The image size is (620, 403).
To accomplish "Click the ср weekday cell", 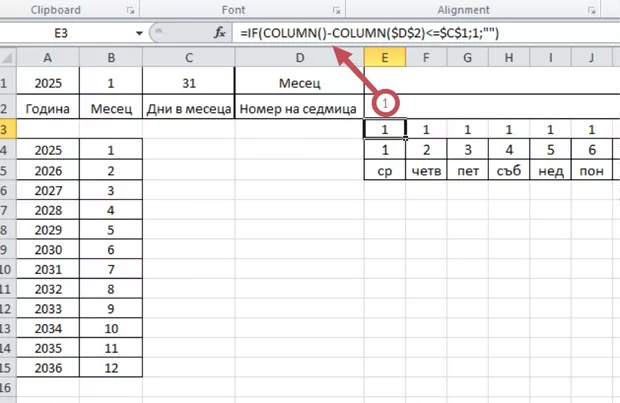I will click(385, 170).
